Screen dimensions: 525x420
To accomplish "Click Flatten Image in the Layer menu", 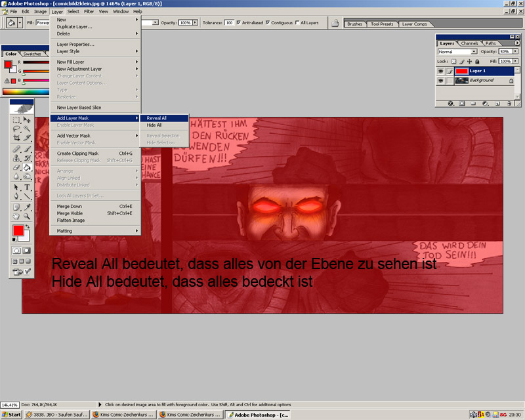I will click(71, 220).
